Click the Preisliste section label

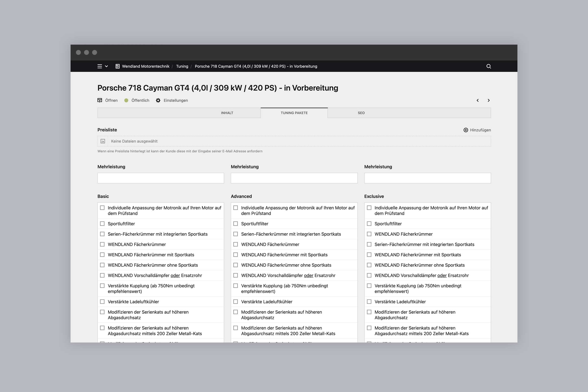coord(107,130)
